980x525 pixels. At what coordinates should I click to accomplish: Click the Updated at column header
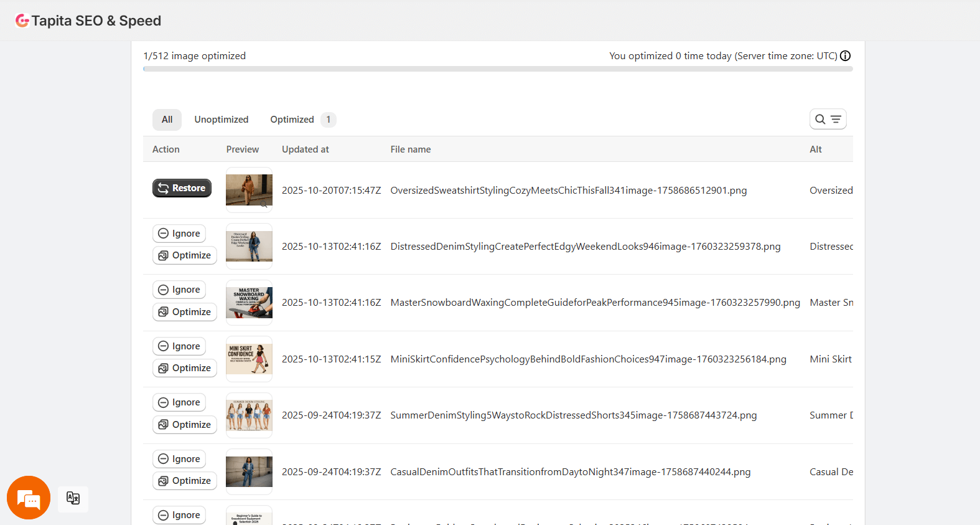tap(305, 149)
